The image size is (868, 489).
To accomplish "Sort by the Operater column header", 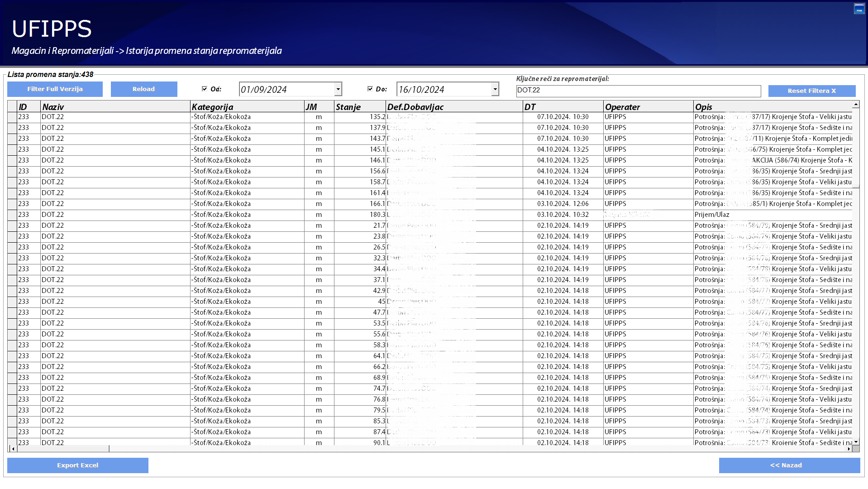I will click(x=649, y=107).
